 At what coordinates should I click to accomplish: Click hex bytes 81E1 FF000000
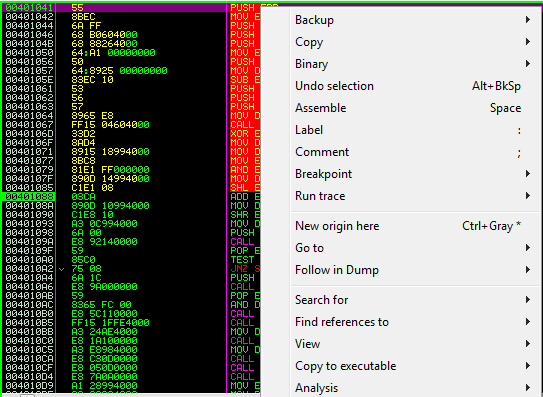(110, 170)
